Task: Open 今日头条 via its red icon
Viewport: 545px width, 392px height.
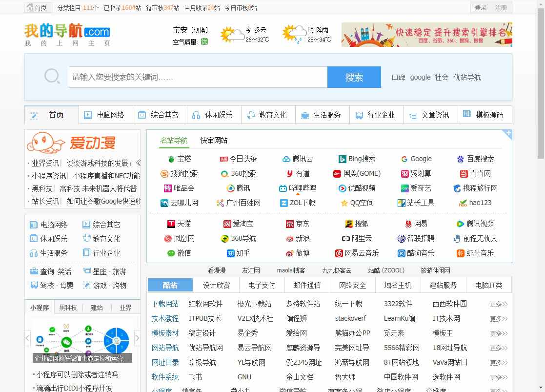Action: (224, 159)
